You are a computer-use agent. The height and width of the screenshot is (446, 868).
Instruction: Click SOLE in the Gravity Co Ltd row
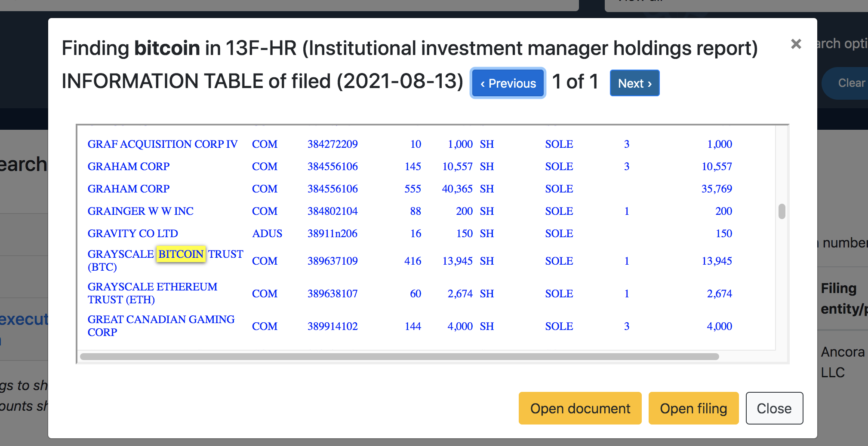(x=559, y=233)
